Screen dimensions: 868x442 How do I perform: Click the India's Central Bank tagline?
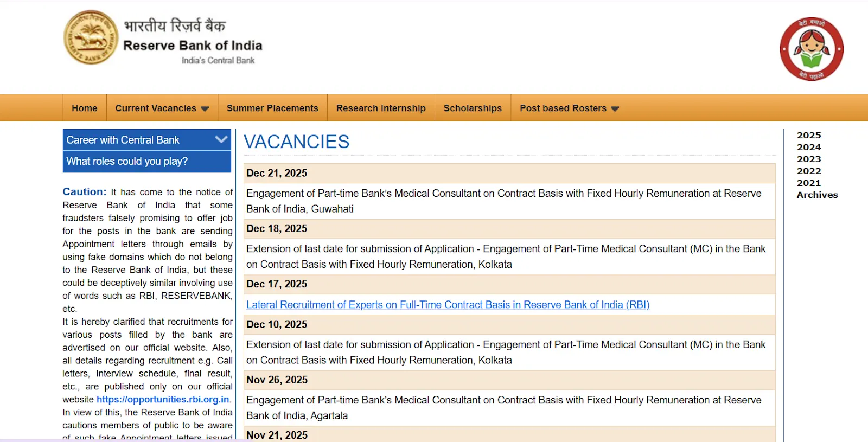[218, 61]
